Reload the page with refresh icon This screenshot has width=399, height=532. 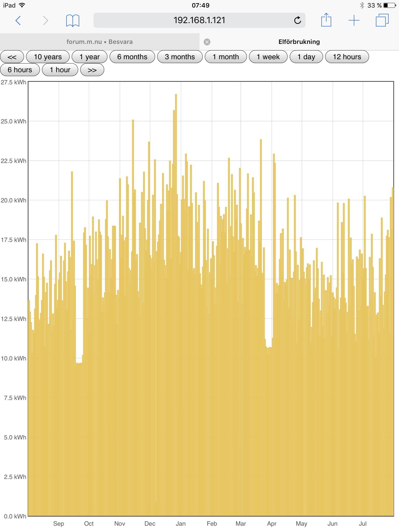297,20
